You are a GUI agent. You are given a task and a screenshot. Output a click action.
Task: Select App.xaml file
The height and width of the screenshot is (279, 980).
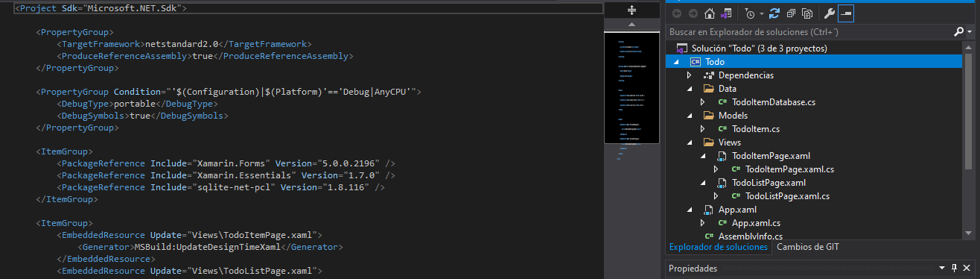tap(737, 210)
